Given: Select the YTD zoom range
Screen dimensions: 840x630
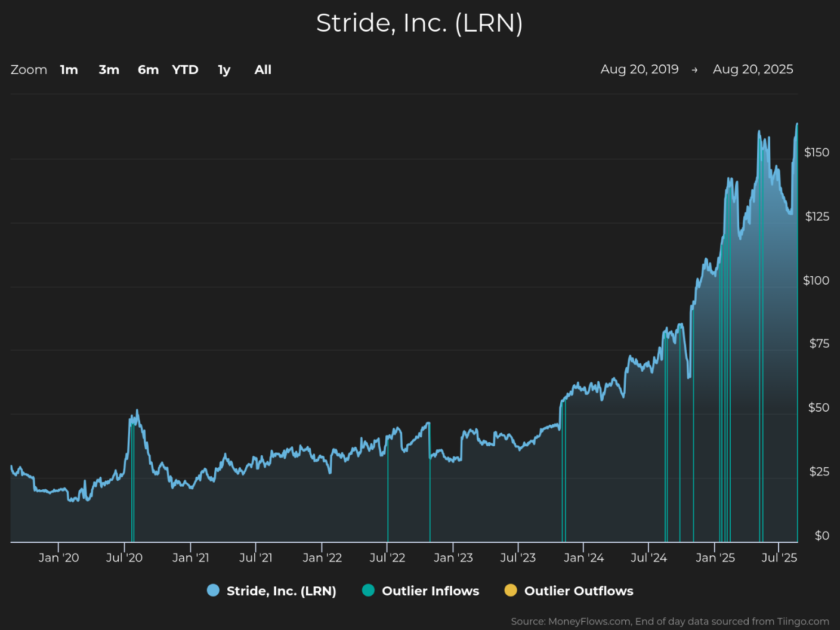Looking at the screenshot, I should pyautogui.click(x=185, y=70).
